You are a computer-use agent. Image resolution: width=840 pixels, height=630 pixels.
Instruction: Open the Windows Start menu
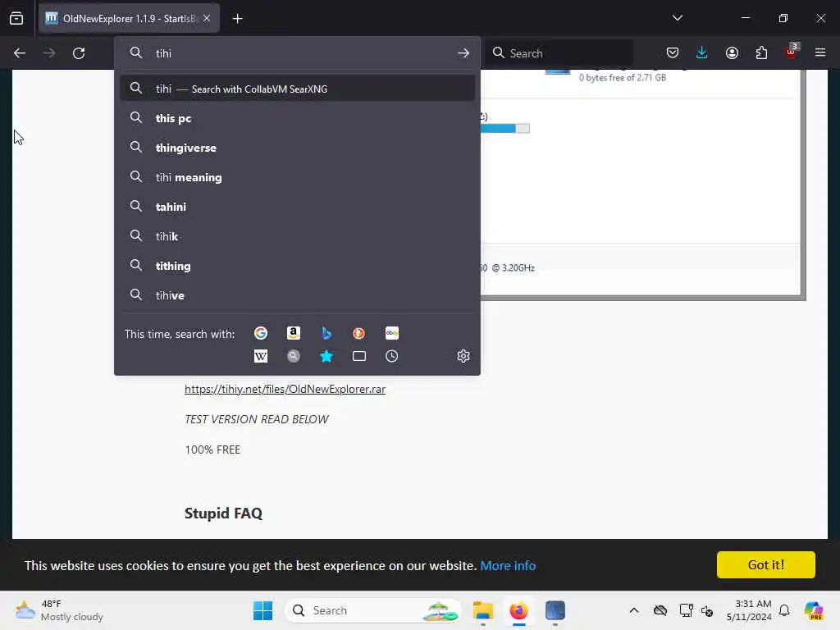(262, 610)
